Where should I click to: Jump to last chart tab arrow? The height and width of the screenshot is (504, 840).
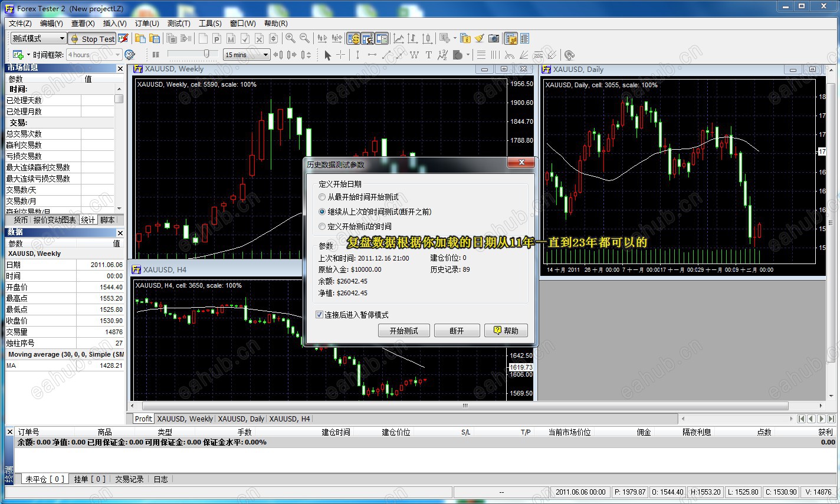click(x=831, y=419)
